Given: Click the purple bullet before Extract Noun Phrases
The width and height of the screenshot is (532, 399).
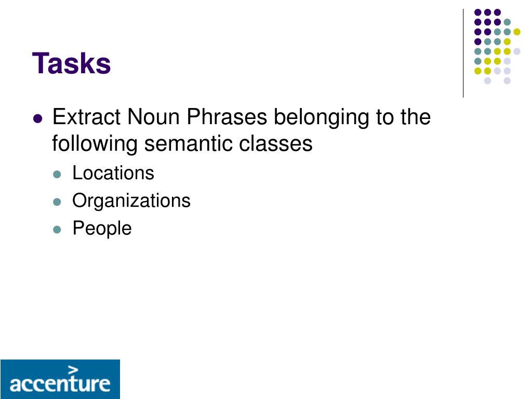Looking at the screenshot, I should click(37, 119).
